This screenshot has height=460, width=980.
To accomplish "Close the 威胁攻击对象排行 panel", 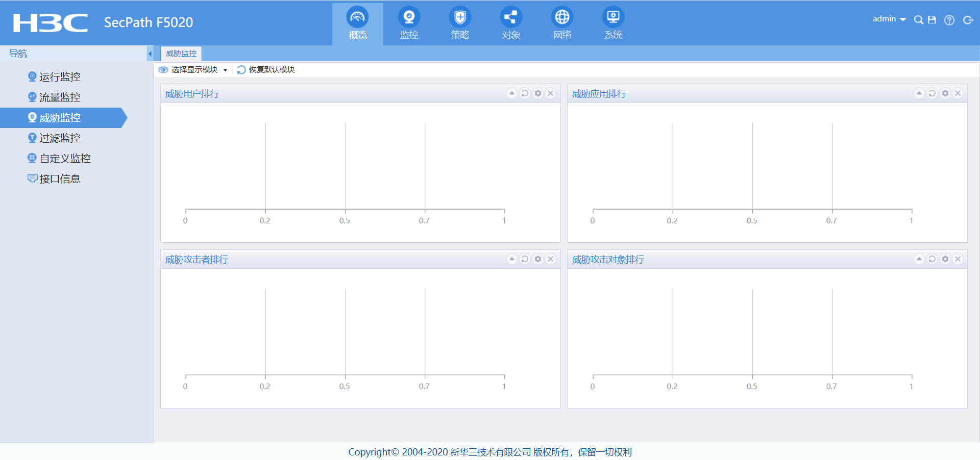I will (x=958, y=259).
